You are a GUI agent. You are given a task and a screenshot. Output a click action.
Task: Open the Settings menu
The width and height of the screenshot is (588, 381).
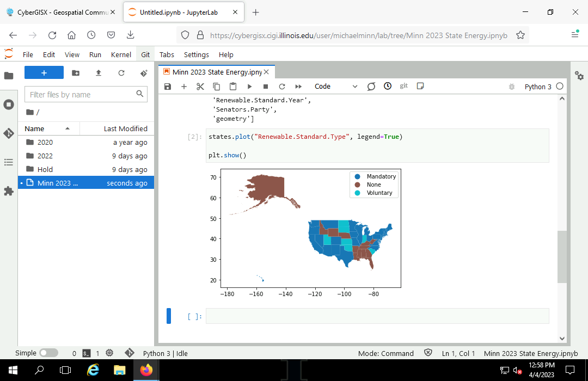tap(196, 54)
